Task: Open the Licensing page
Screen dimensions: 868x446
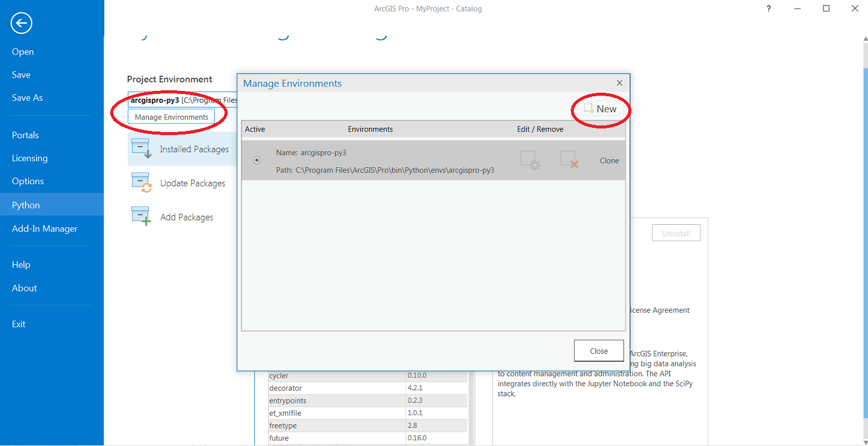Action: pyautogui.click(x=30, y=158)
